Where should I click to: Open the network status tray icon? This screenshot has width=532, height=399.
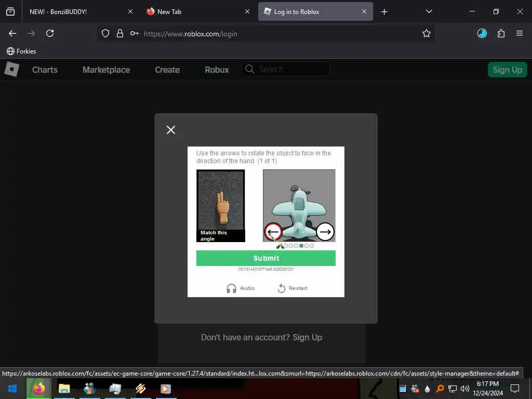click(x=453, y=389)
